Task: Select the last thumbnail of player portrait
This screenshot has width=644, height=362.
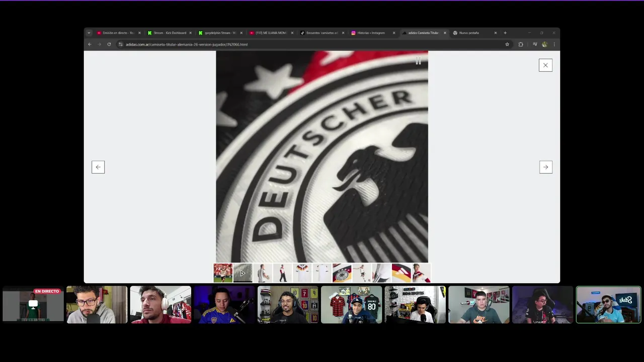Action: 421,273
